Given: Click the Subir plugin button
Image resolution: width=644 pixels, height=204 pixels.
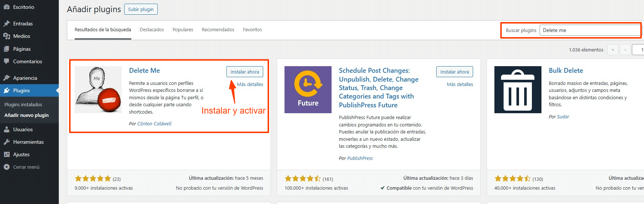Looking at the screenshot, I should [x=141, y=9].
